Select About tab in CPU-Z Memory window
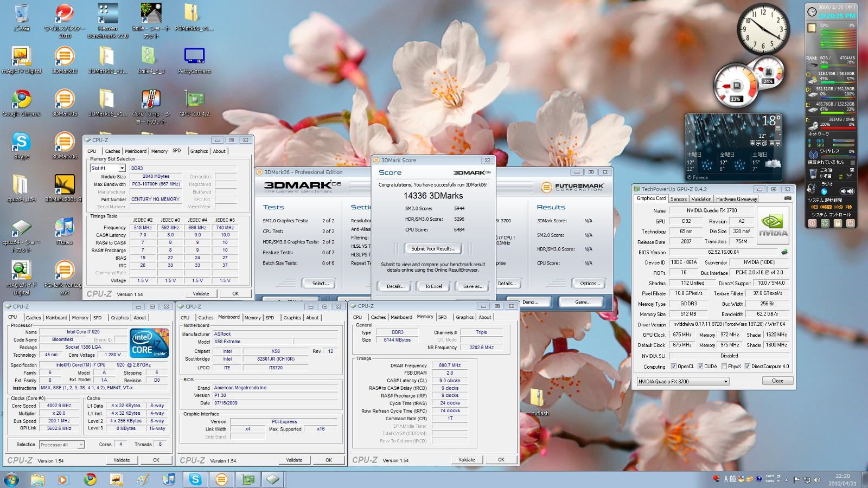The height and width of the screenshot is (488, 868). pos(484,317)
